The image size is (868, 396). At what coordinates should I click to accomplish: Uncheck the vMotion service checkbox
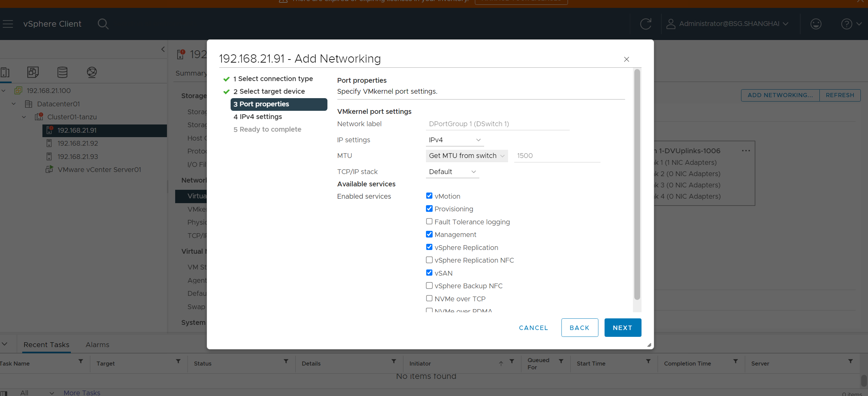coord(429,196)
